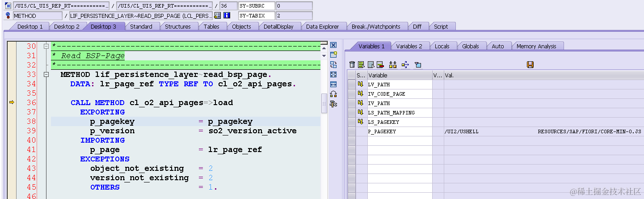Click the Val. column header
The width and height of the screenshot is (644, 199).
(544, 75)
